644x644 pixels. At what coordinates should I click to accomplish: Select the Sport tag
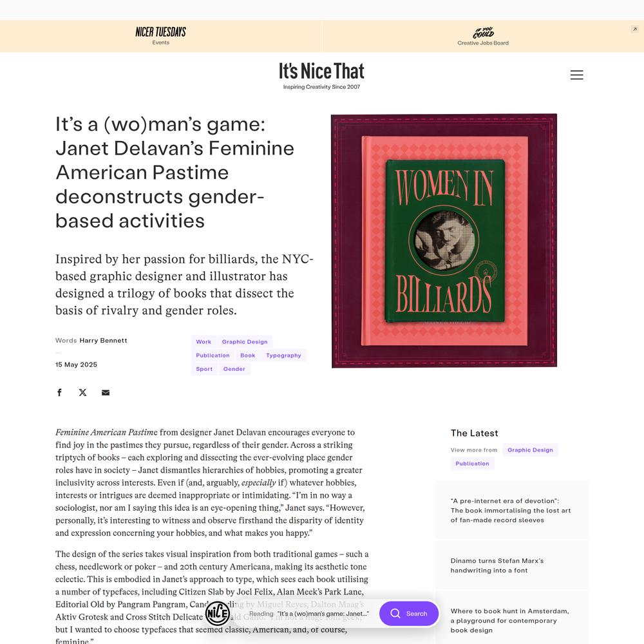[x=204, y=369]
